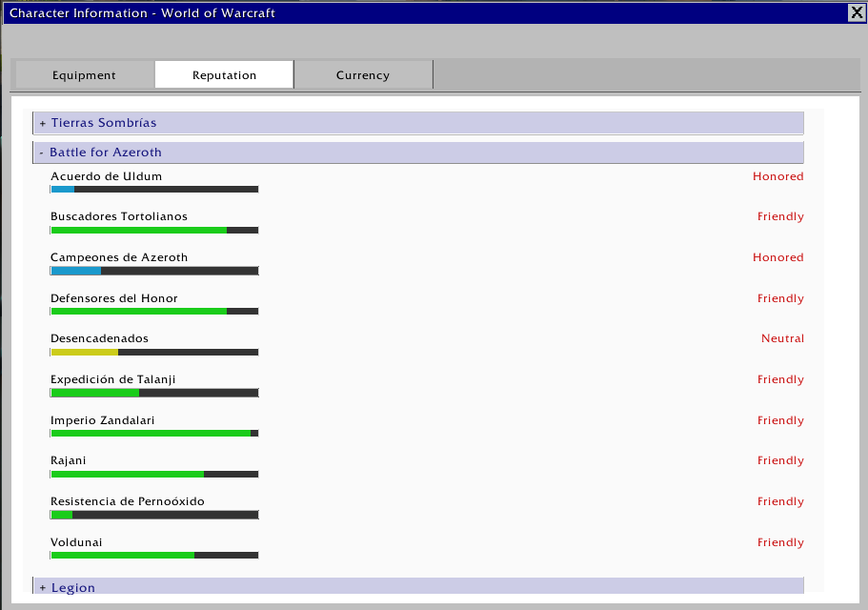
Task: Click the Honored standing for Campeones de Azeroth
Action: click(x=777, y=257)
